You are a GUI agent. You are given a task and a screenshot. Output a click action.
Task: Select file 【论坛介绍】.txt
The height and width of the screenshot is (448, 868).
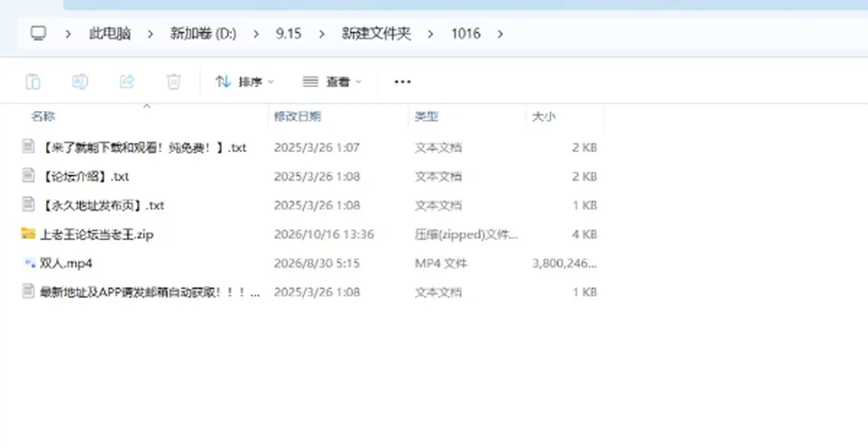coord(85,176)
